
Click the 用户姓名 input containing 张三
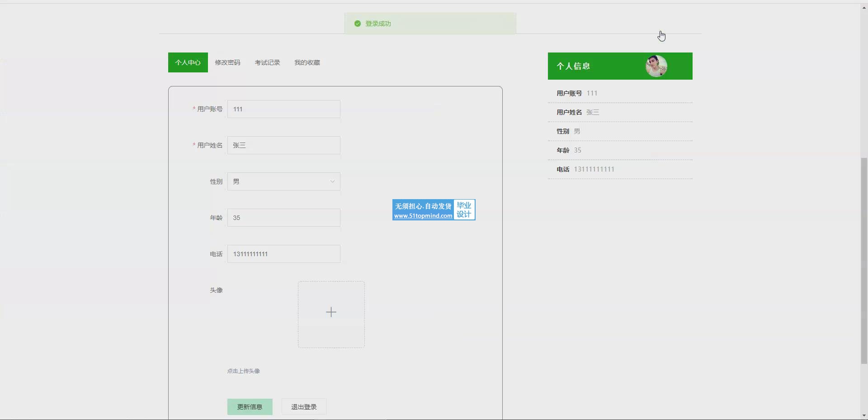(x=283, y=145)
